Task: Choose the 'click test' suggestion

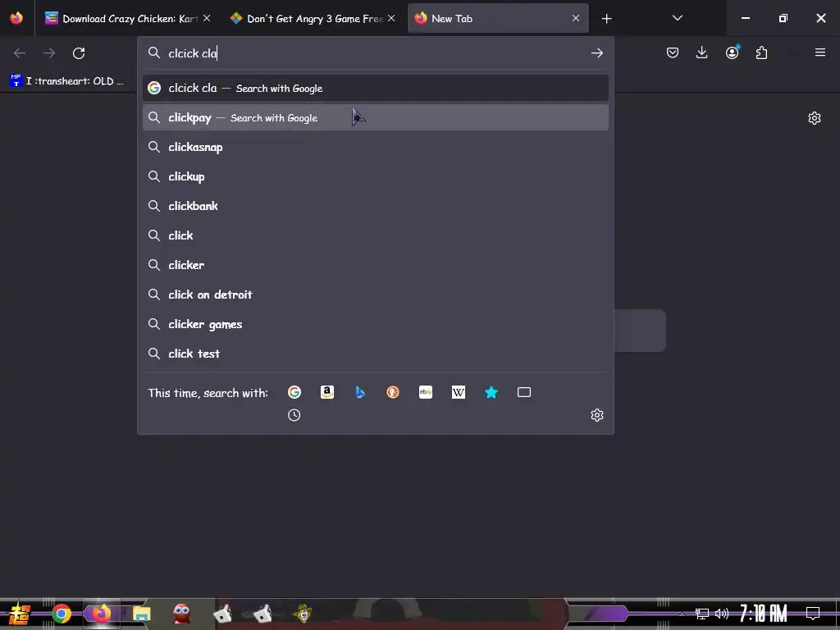Action: (375, 354)
